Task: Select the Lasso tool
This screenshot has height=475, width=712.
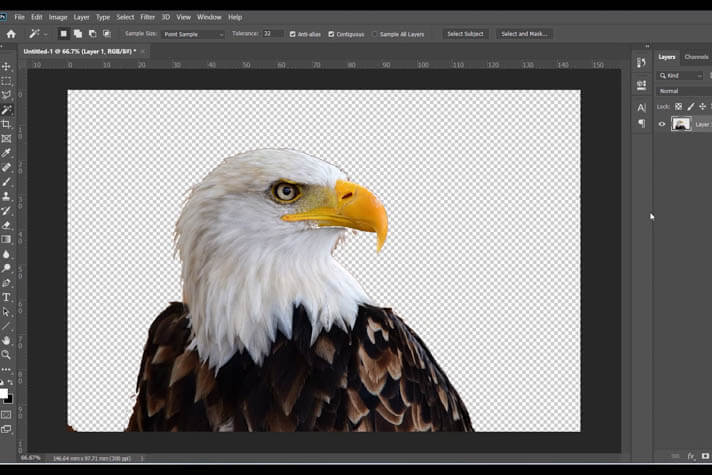Action: point(6,95)
